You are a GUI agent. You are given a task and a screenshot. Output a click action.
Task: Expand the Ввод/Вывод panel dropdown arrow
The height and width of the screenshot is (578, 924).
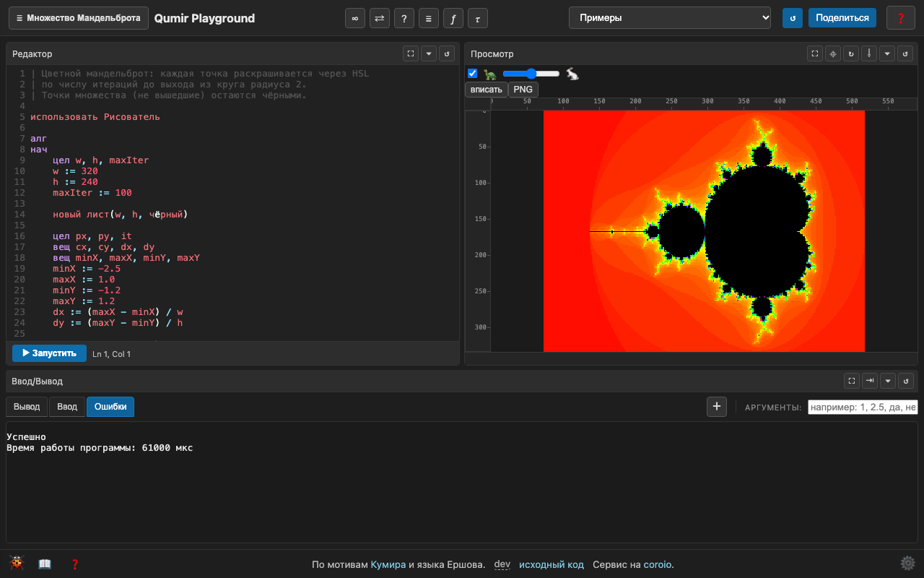pyautogui.click(x=889, y=381)
